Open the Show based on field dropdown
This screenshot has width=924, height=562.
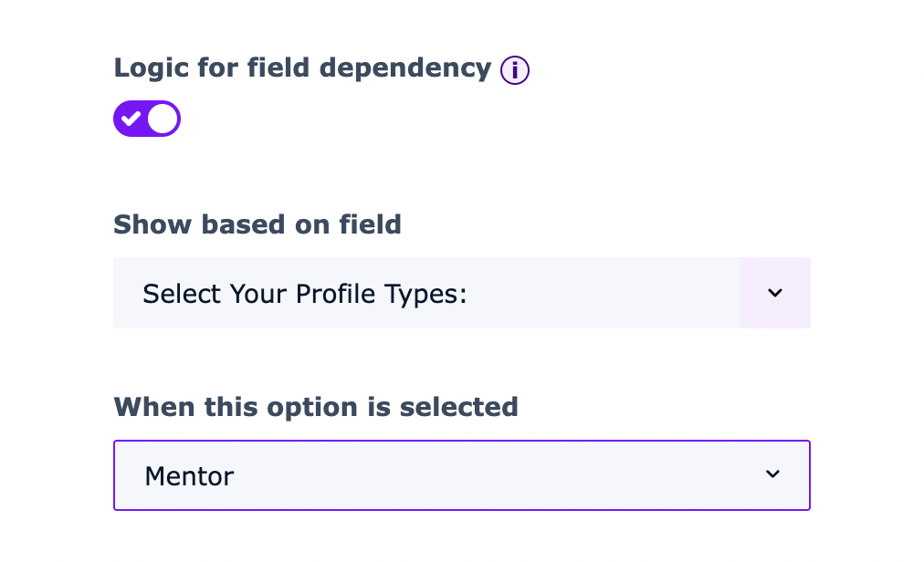461,293
